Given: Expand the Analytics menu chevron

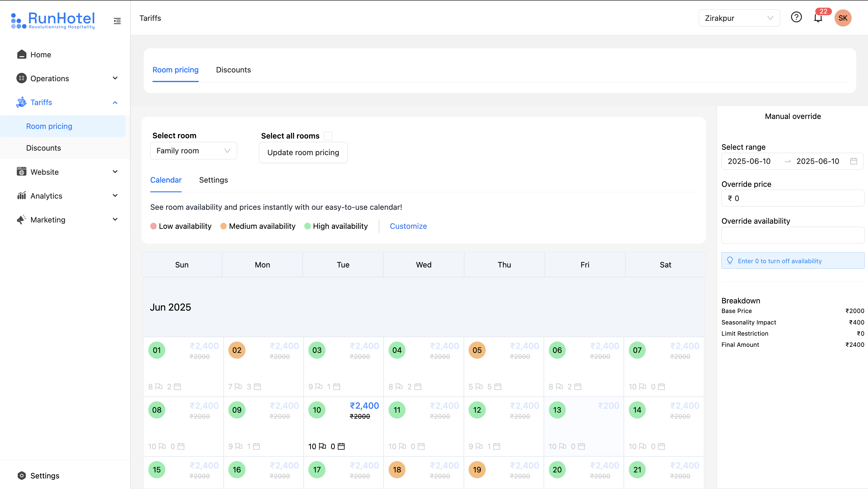Looking at the screenshot, I should point(115,196).
